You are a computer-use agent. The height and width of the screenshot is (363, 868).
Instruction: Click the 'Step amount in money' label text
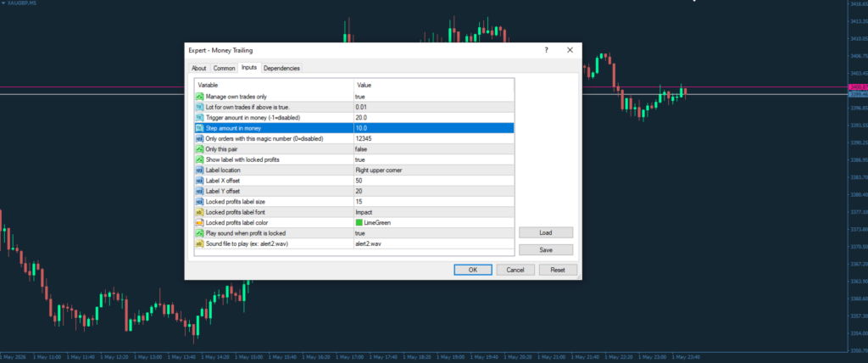point(233,128)
